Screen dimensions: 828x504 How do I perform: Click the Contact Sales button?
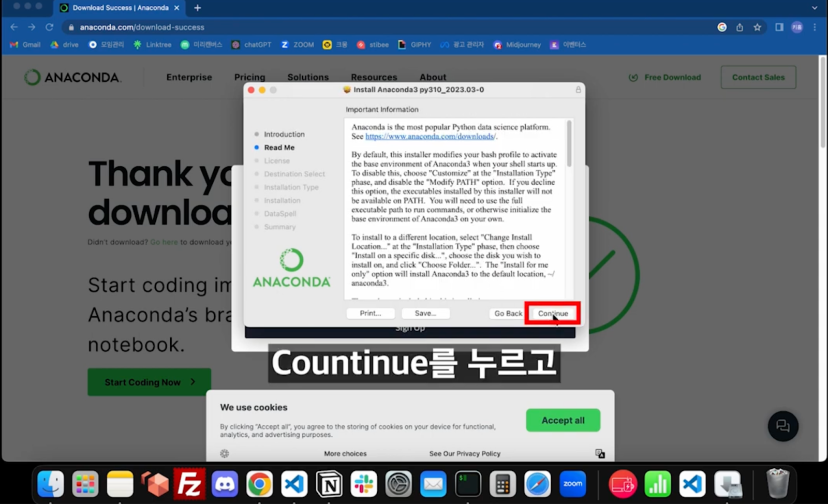coord(758,77)
